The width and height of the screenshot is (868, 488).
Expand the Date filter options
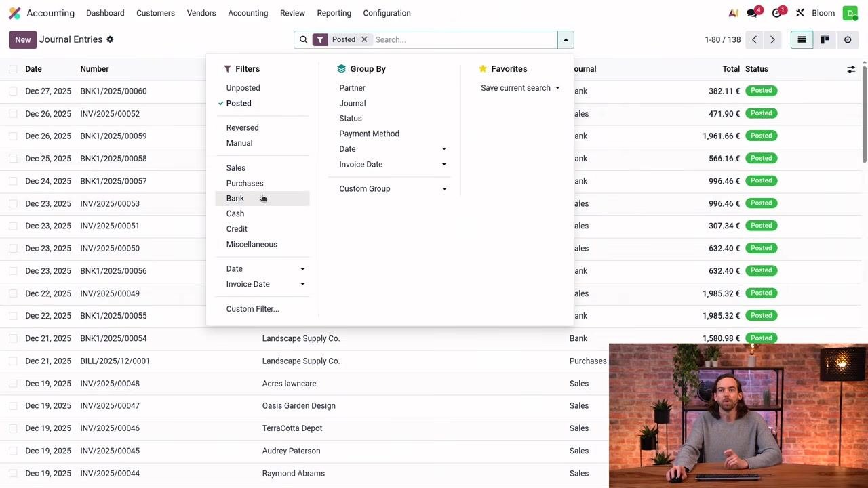(262, 269)
